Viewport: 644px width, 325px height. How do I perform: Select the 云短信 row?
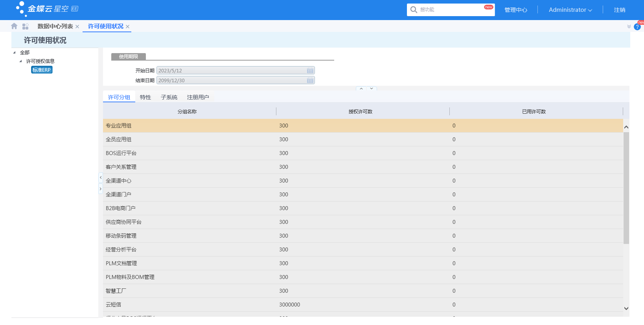(363, 305)
